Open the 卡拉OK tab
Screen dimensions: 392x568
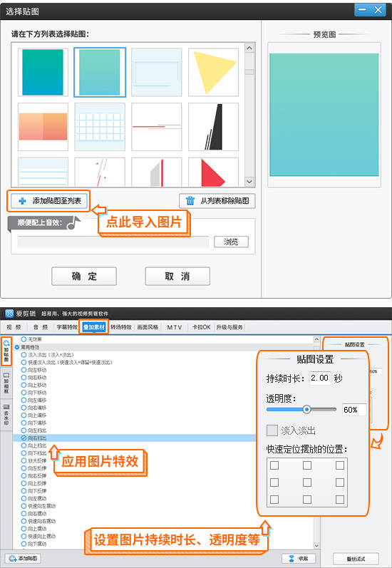click(201, 327)
